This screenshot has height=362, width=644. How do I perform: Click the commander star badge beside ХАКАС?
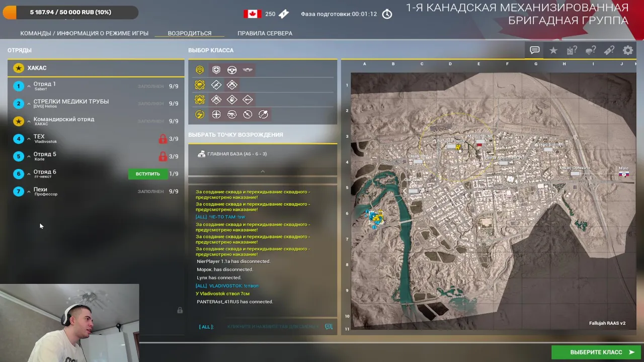[18, 68]
